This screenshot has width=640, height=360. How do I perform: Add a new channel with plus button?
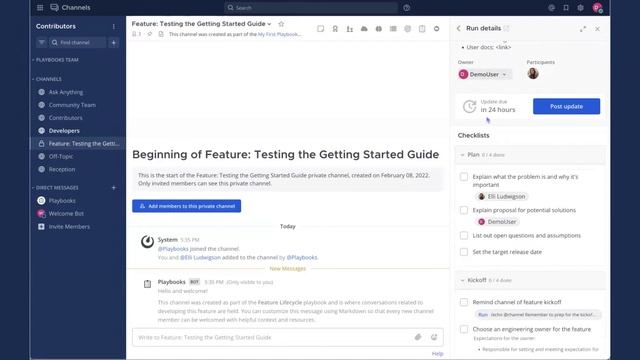(x=114, y=42)
